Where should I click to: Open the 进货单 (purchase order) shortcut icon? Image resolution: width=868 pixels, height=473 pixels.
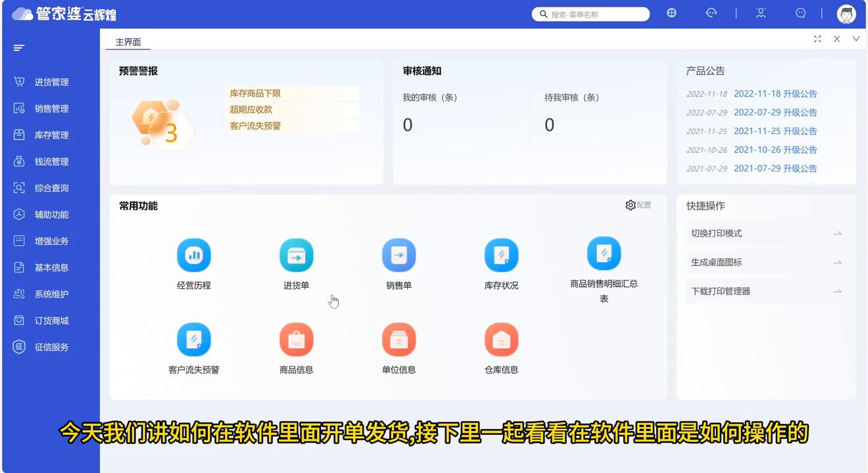tap(296, 255)
